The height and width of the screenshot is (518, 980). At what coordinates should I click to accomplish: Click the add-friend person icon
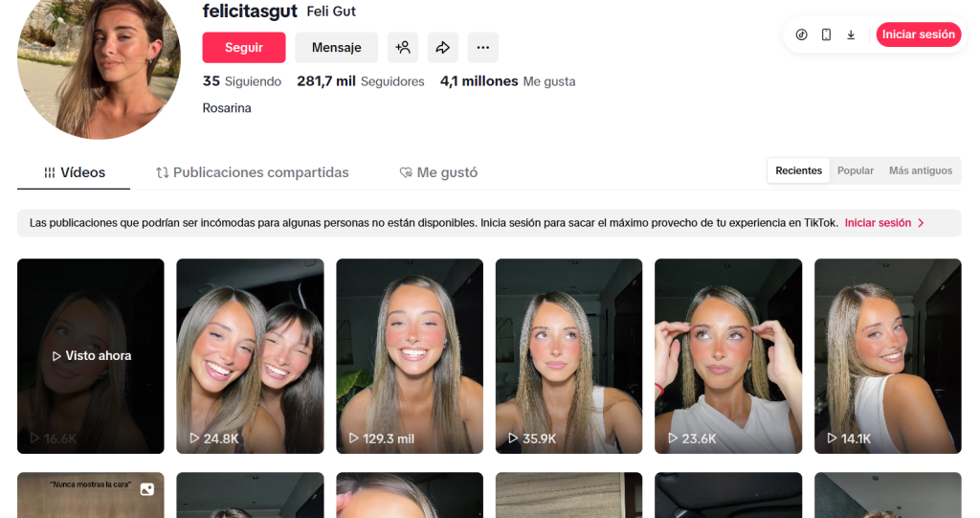click(x=403, y=47)
